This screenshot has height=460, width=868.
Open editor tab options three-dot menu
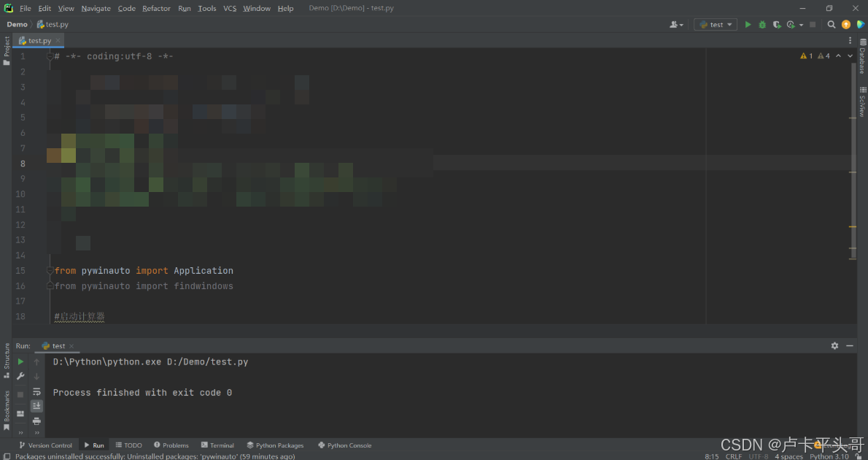[x=850, y=40]
